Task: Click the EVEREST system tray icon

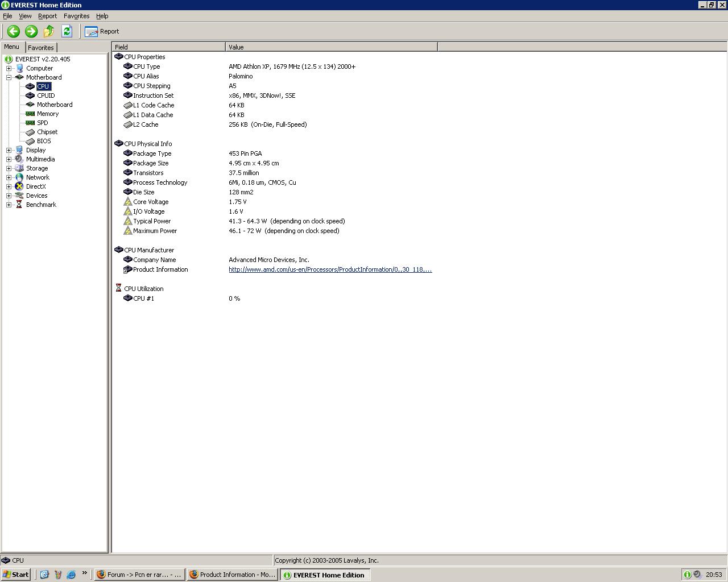Action: 687,575
